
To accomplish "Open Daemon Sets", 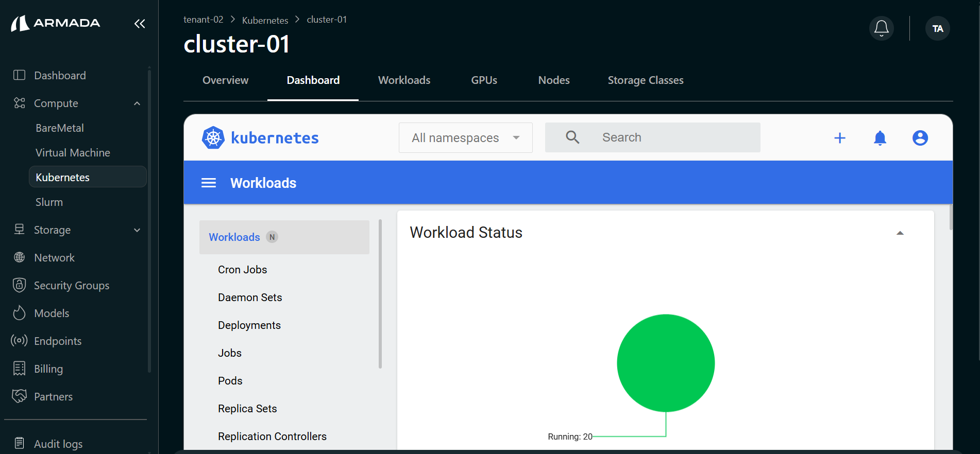I will point(250,298).
